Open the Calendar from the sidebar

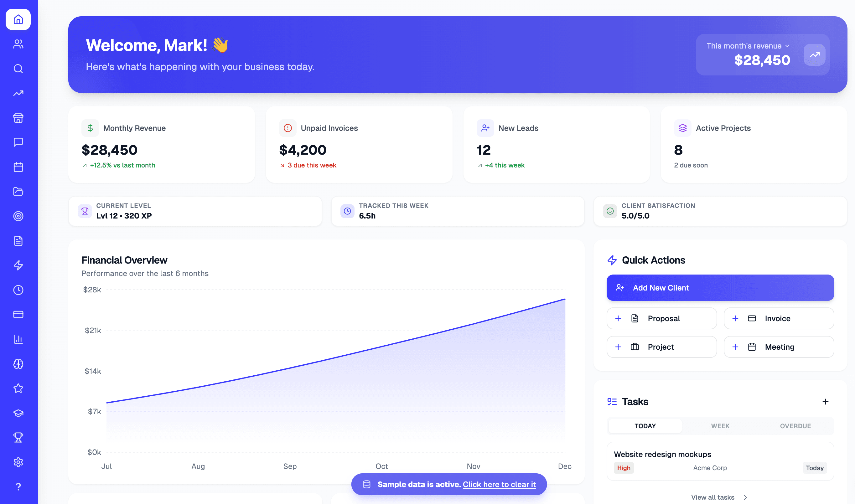click(18, 167)
